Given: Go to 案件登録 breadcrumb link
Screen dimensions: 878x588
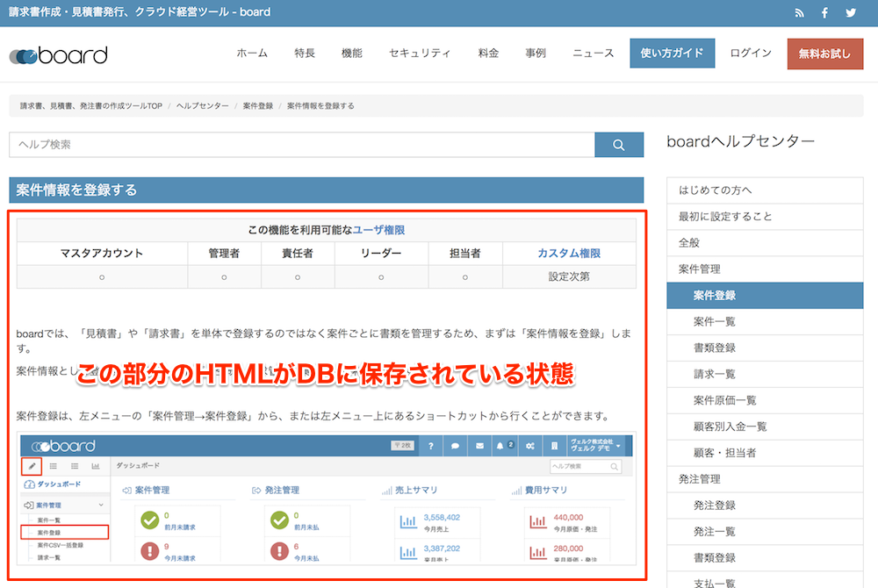Looking at the screenshot, I should pyautogui.click(x=258, y=105).
